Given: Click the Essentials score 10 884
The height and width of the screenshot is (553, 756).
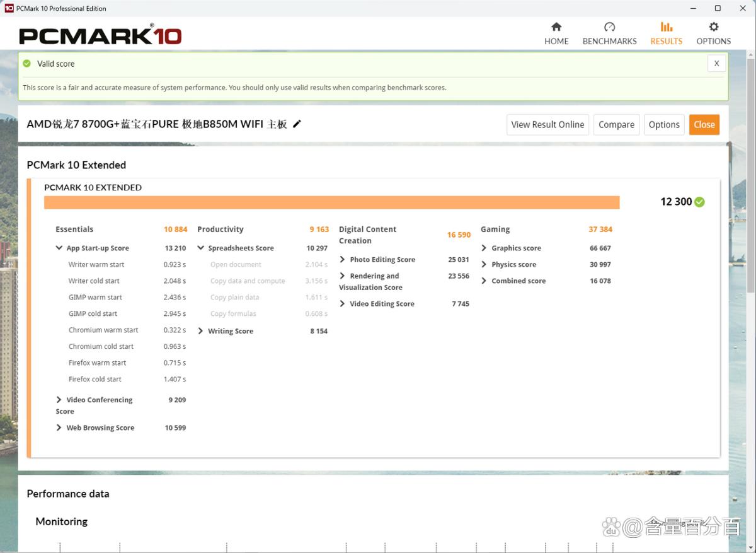Looking at the screenshot, I should pyautogui.click(x=176, y=230).
